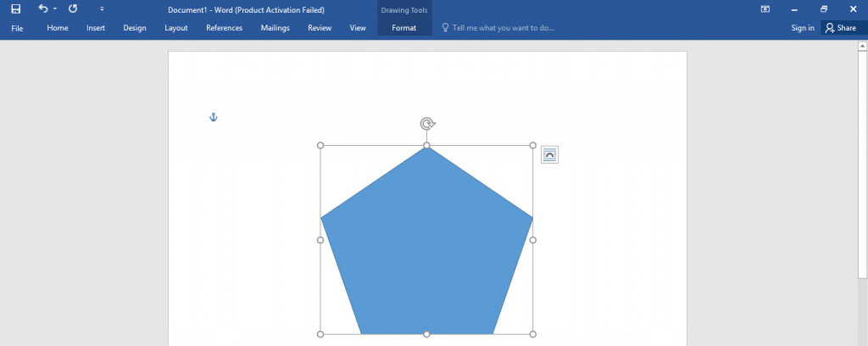Click the bottom-left sizing handle of the shape

coord(320,334)
